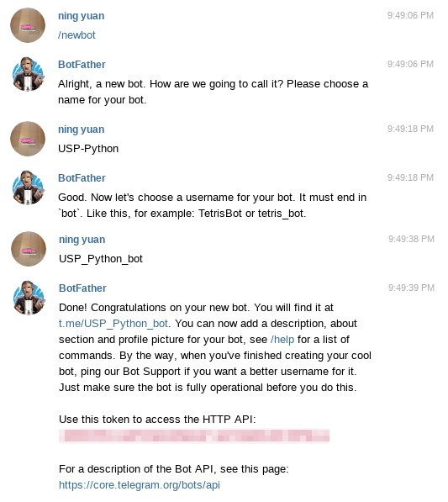Click the blurred pink HTTP API token
Screen dimensions: 448x502
coord(194,436)
